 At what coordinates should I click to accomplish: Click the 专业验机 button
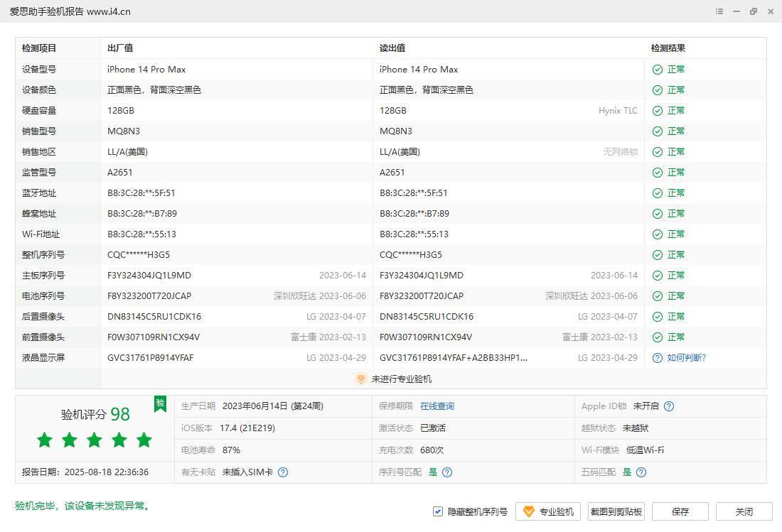click(548, 512)
